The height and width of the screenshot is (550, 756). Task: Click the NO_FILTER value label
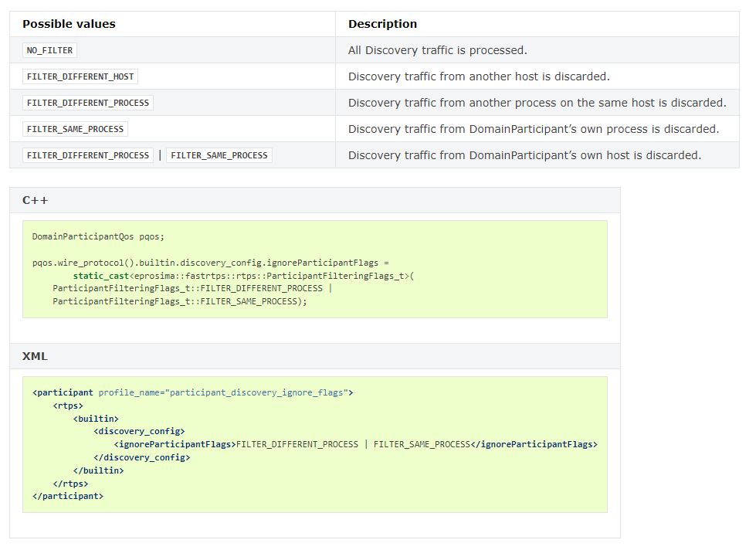pos(49,50)
